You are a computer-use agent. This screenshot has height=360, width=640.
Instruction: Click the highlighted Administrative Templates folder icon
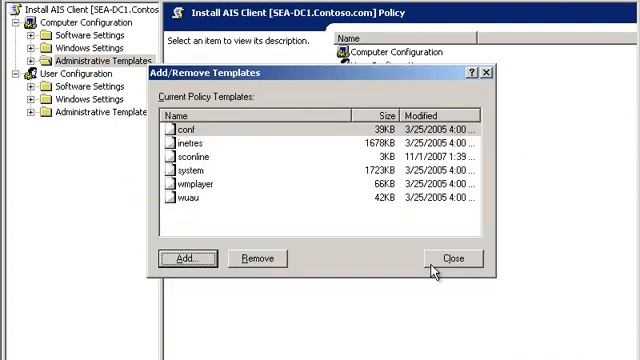click(46, 61)
